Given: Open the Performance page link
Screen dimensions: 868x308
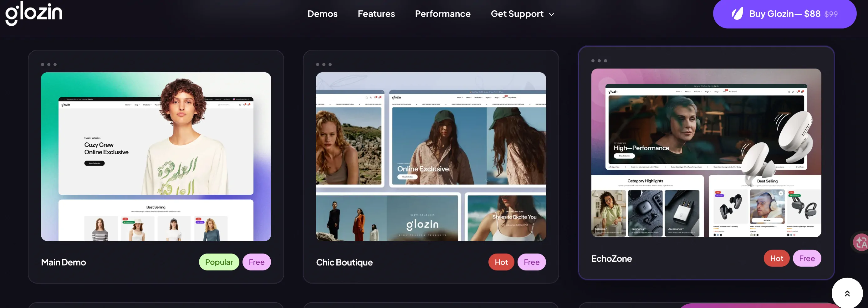Looking at the screenshot, I should (x=443, y=14).
